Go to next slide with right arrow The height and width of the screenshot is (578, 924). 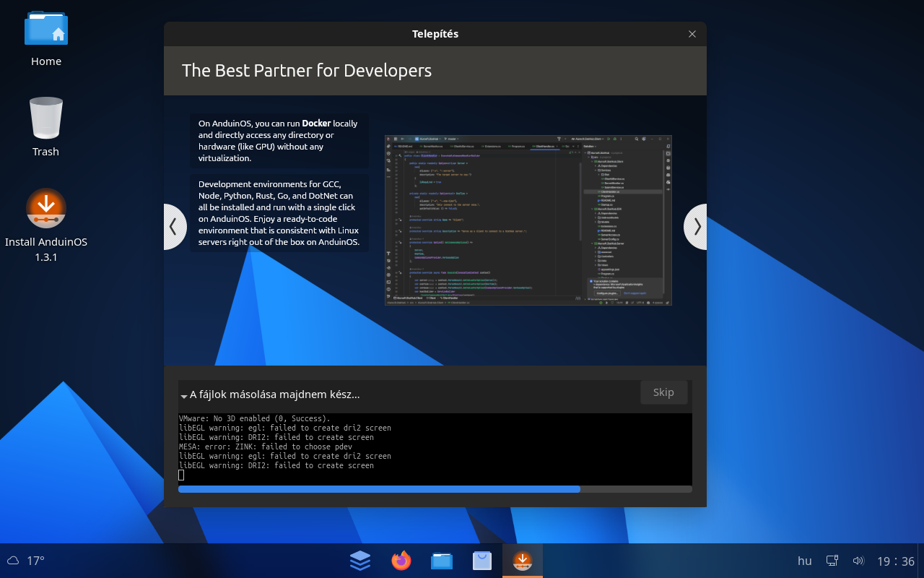point(696,227)
